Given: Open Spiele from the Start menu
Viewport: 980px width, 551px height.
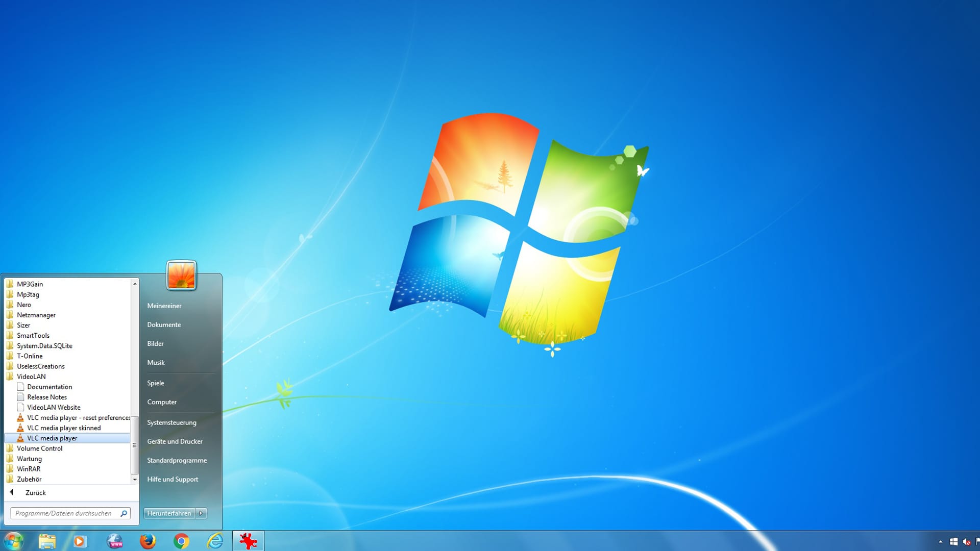Looking at the screenshot, I should click(156, 383).
